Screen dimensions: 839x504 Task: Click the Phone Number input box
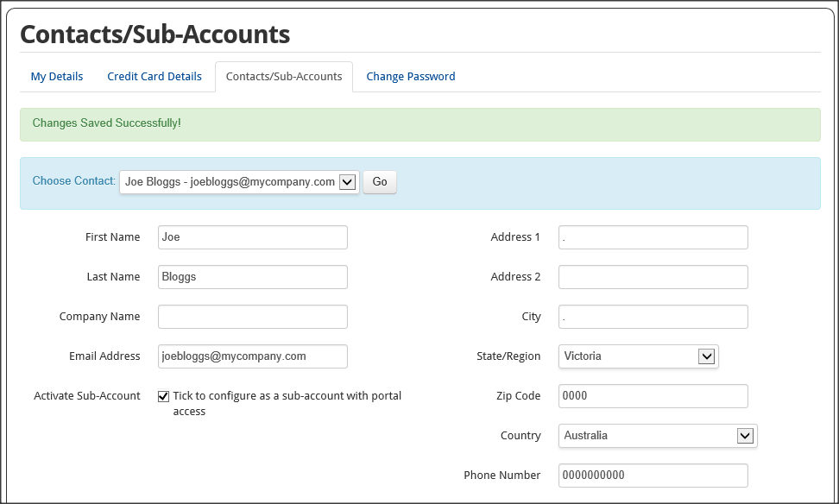(x=653, y=476)
